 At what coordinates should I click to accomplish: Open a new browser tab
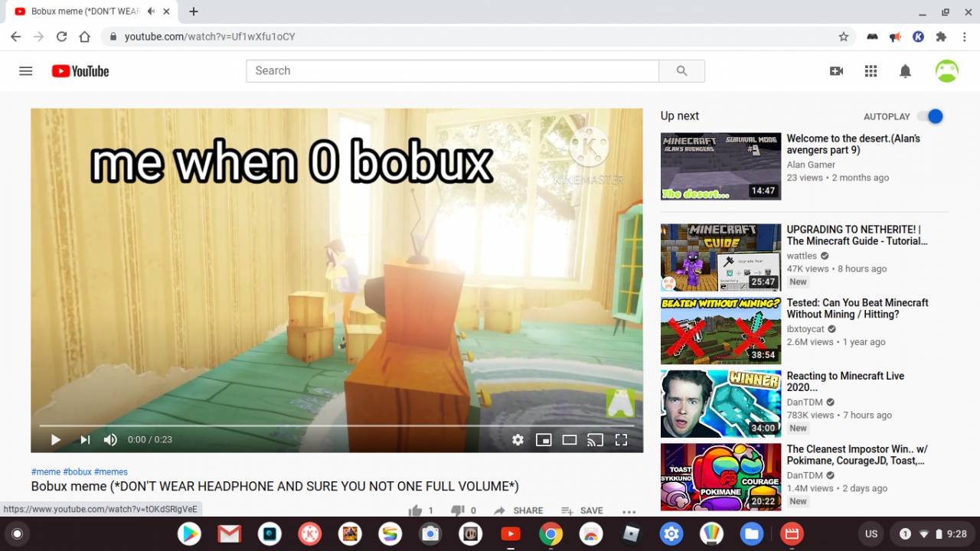194,11
